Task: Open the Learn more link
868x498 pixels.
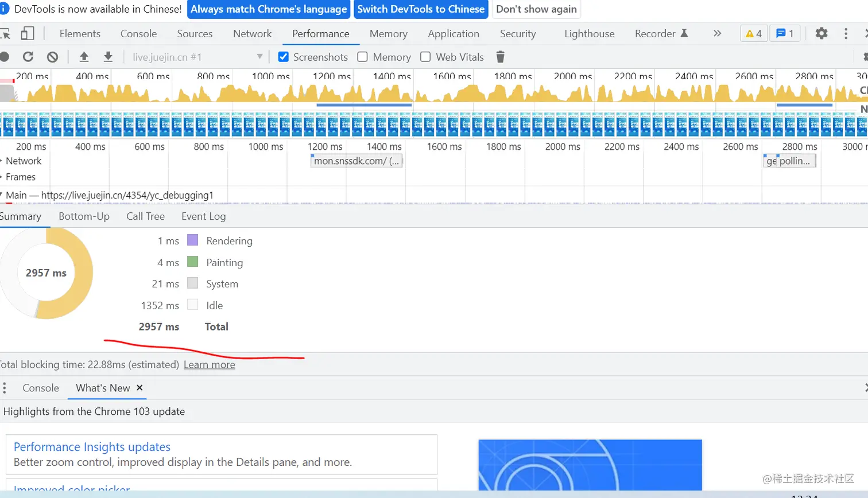Action: pyautogui.click(x=209, y=364)
